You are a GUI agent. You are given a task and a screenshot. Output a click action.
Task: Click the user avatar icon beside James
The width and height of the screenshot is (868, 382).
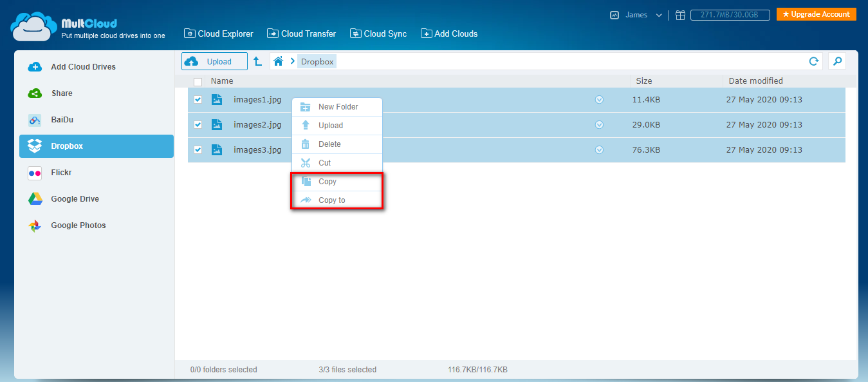[614, 15]
